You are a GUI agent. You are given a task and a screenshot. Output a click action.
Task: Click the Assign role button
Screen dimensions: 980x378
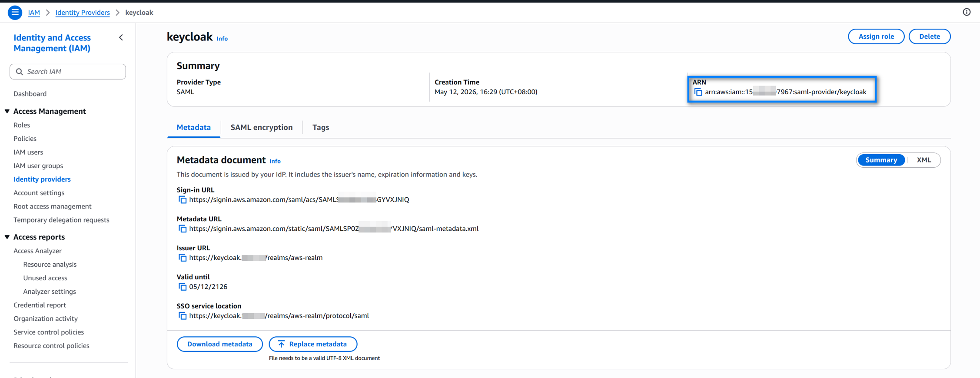pyautogui.click(x=876, y=36)
